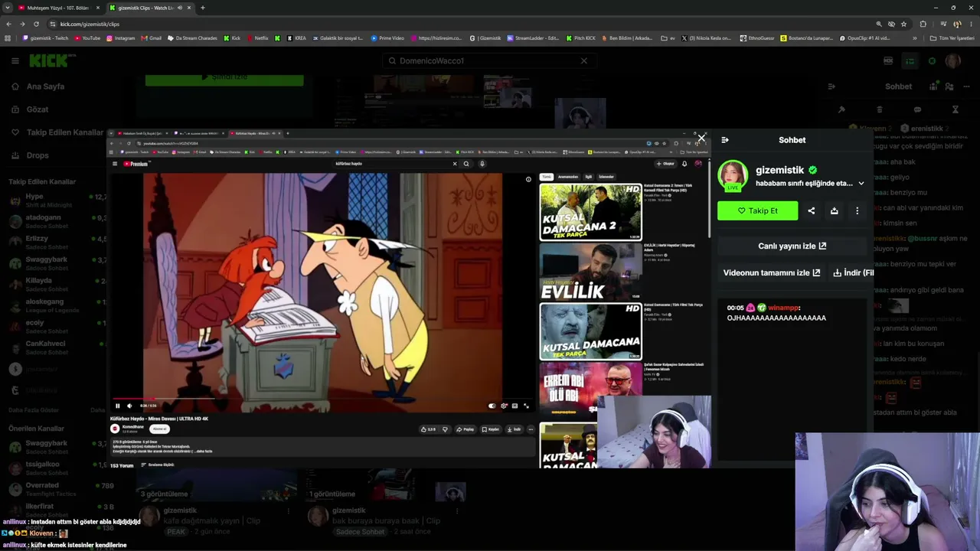Collapse the Sohbet chat panel in clip viewer
Screen dimensions: 980x551
click(x=725, y=140)
